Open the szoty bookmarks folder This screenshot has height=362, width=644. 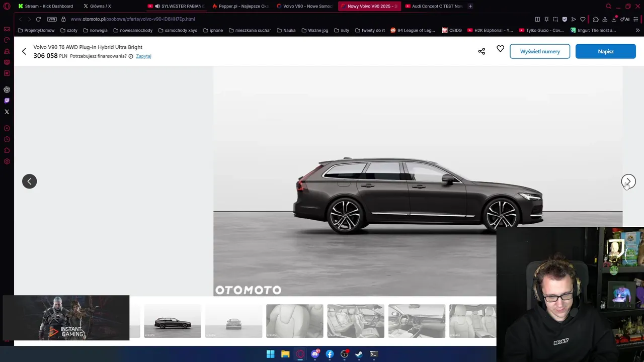pyautogui.click(x=69, y=30)
